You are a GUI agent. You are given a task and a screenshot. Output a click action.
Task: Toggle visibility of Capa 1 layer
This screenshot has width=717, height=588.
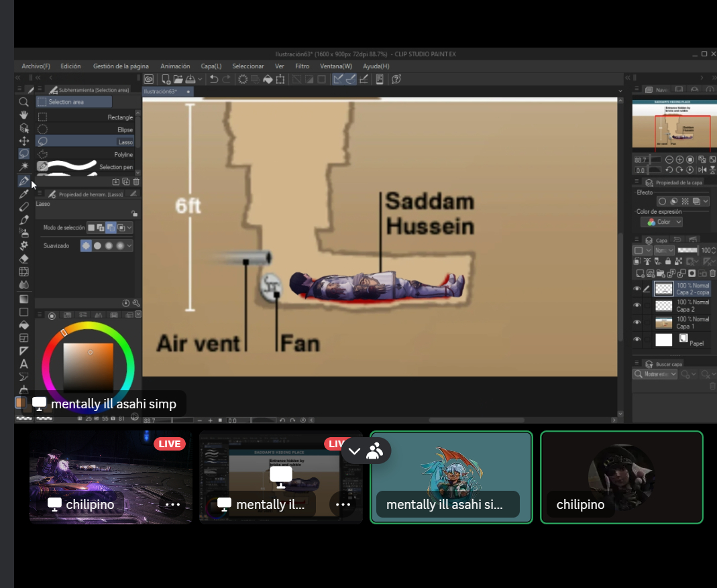coord(637,322)
